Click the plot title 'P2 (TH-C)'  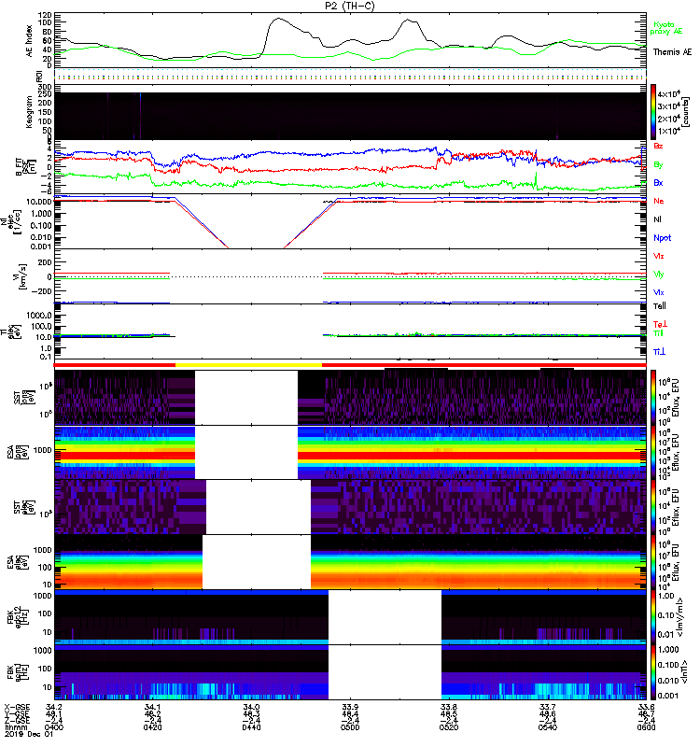[x=350, y=6]
